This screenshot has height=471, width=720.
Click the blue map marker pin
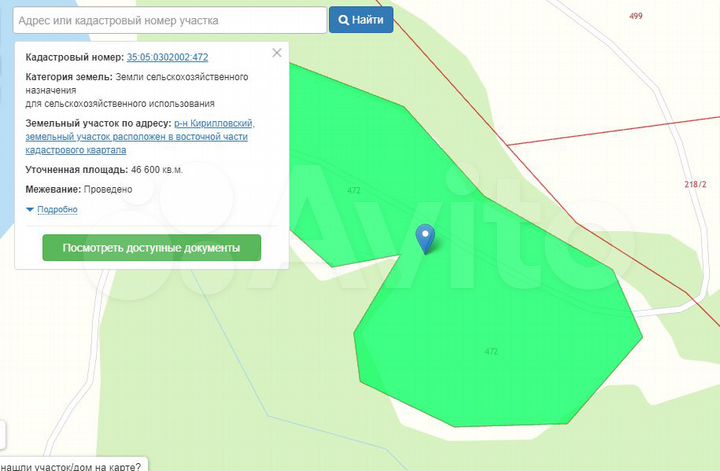[425, 237]
